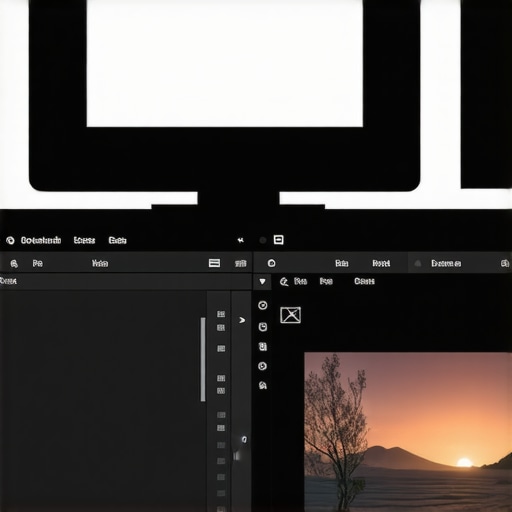Click the icon at the far right of the right panel toolbar
Screen dimensions: 512x512
coord(505,263)
